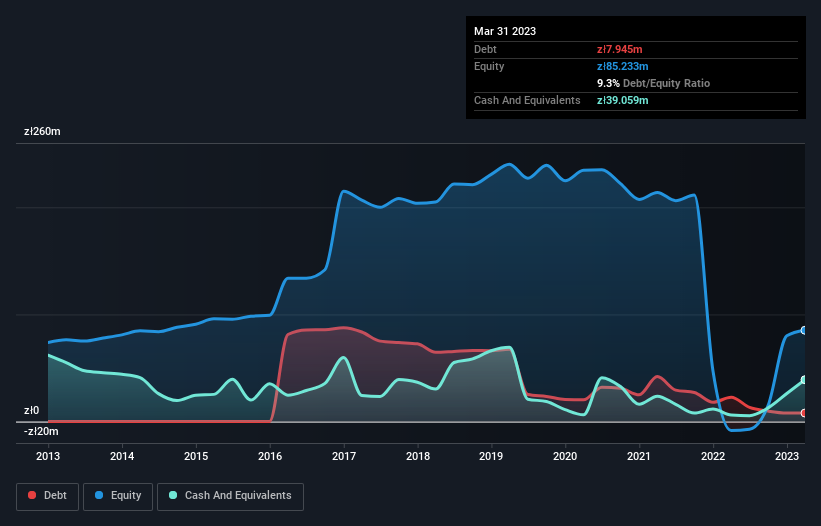The width and height of the screenshot is (821, 526).
Task: Click the 2017 x-axis label
Action: 344,456
